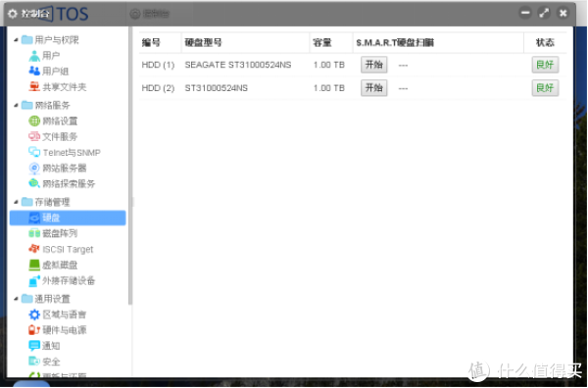Select the HDD (1) row number cell
This screenshot has height=388, width=588.
(158, 65)
